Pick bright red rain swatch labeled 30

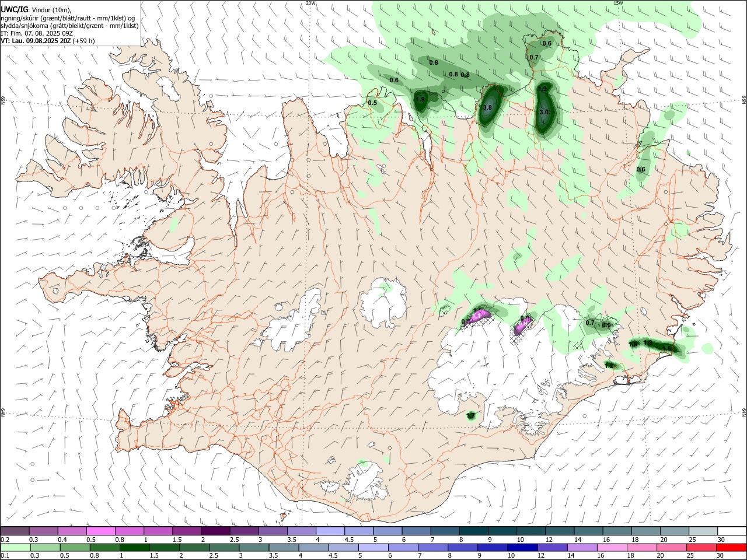[731, 548]
